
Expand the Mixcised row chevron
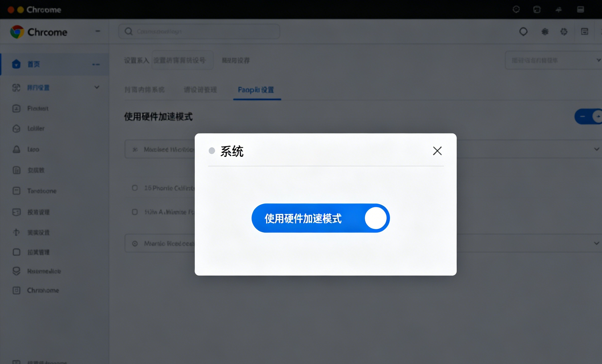pyautogui.click(x=597, y=149)
